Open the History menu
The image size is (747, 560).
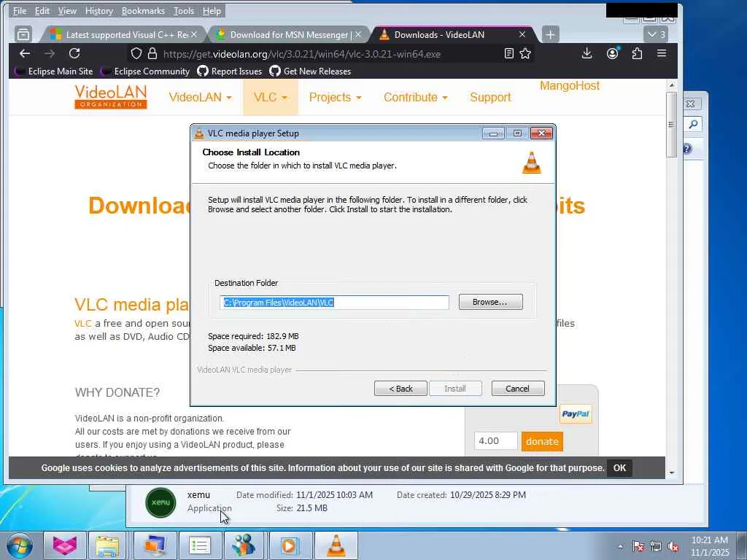click(x=98, y=10)
